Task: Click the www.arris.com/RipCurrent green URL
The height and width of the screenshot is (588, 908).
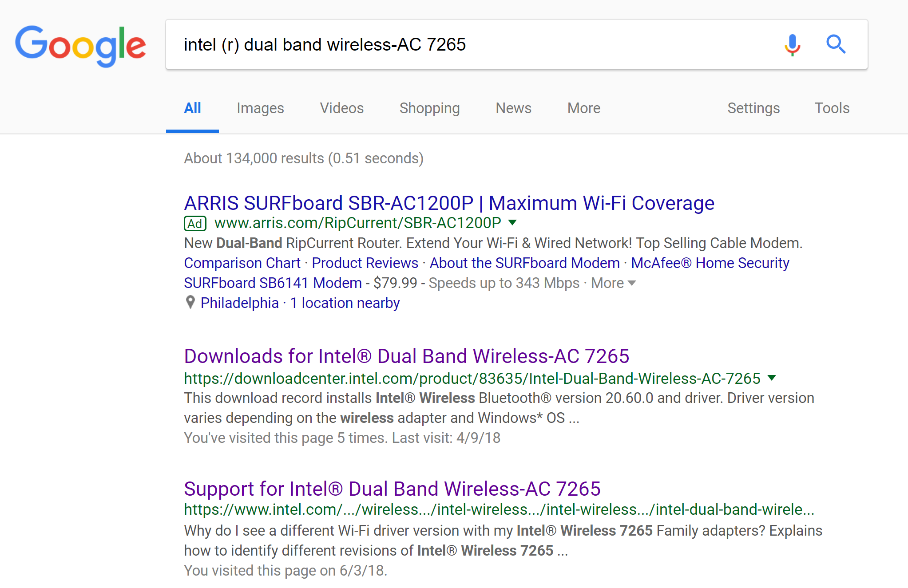Action: click(x=358, y=223)
